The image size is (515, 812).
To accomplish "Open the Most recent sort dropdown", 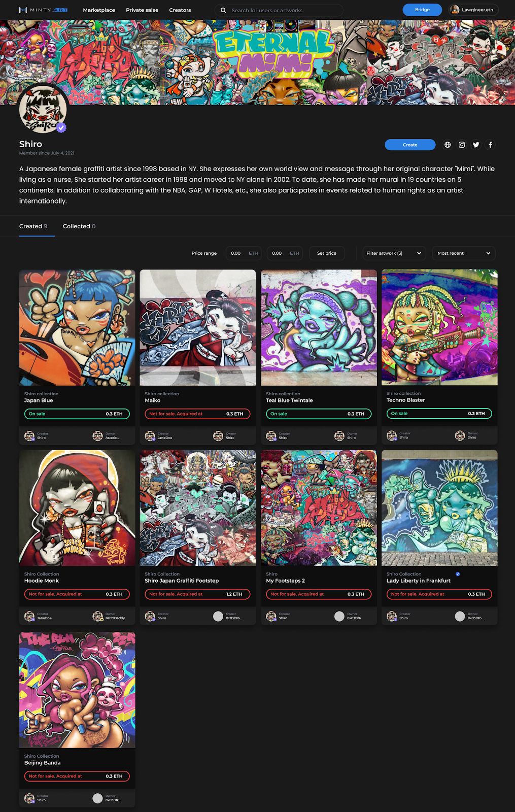I will click(x=464, y=253).
